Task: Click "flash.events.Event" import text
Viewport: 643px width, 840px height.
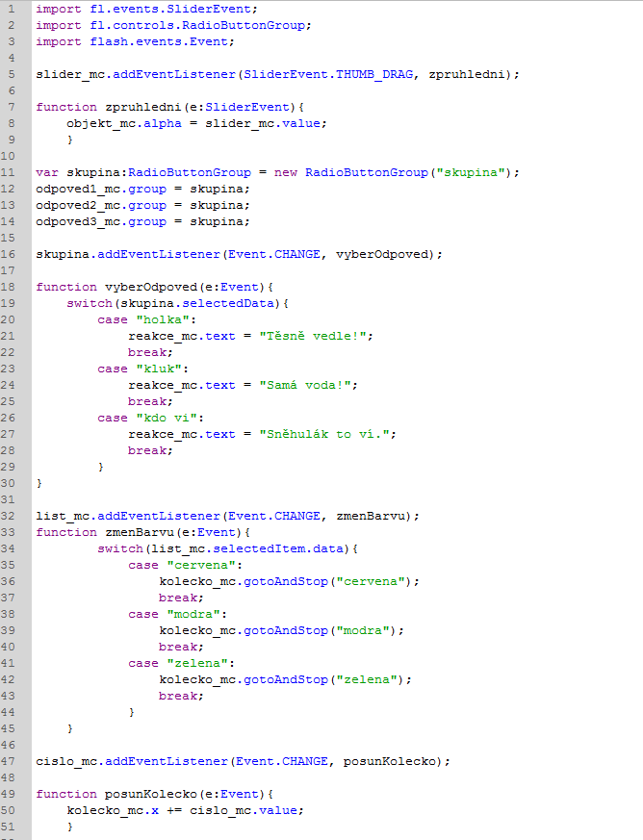Action: point(159,41)
